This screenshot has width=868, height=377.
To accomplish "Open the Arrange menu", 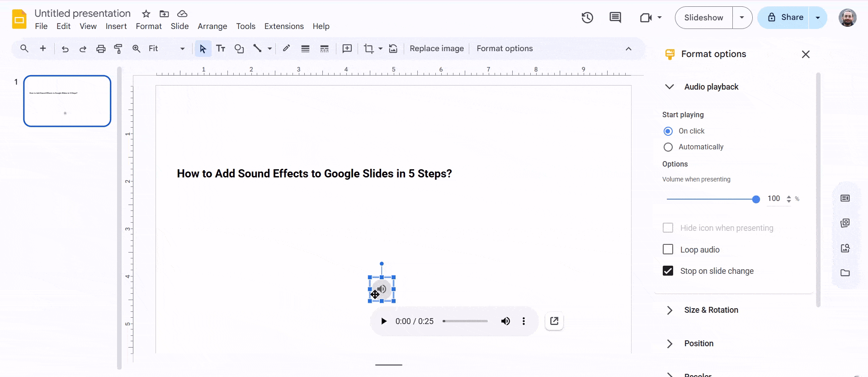I will click(212, 26).
